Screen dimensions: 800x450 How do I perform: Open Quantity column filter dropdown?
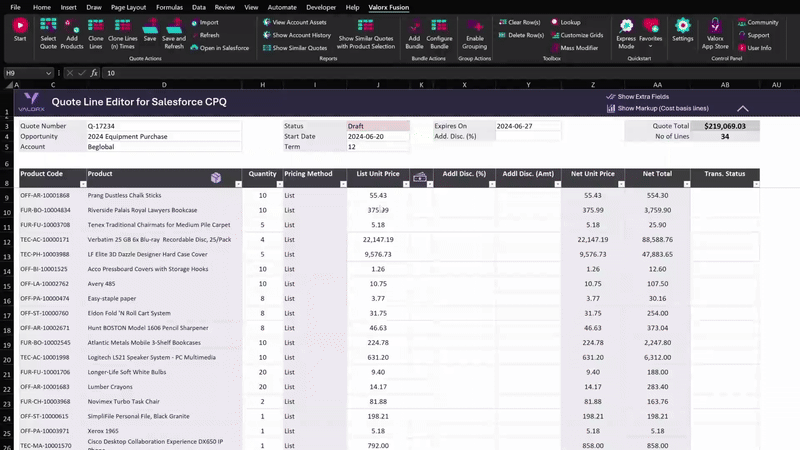point(280,184)
